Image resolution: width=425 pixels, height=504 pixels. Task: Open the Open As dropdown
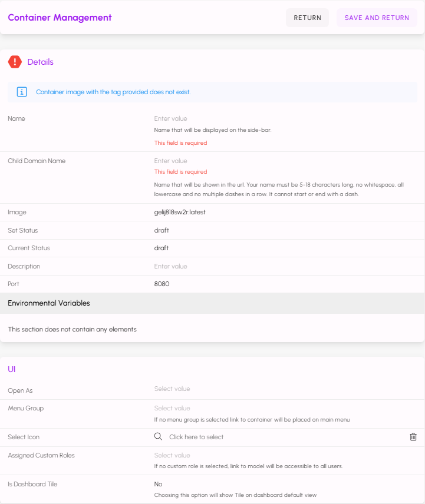(x=283, y=389)
